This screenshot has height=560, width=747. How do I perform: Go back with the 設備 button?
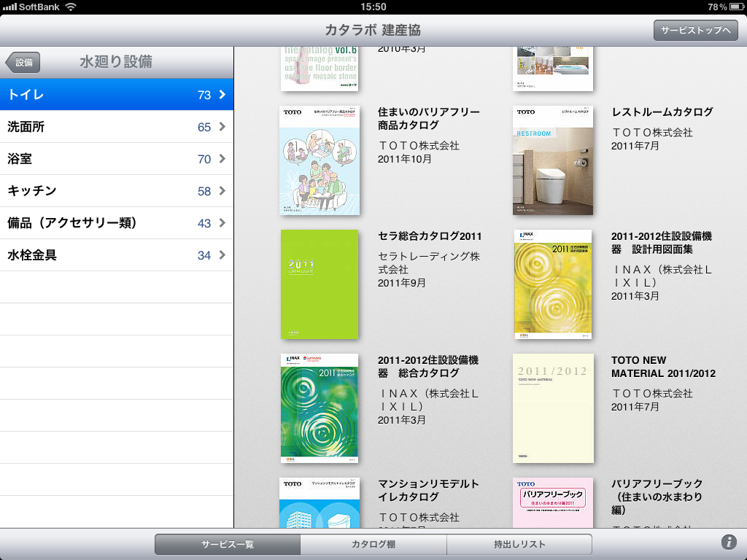23,63
